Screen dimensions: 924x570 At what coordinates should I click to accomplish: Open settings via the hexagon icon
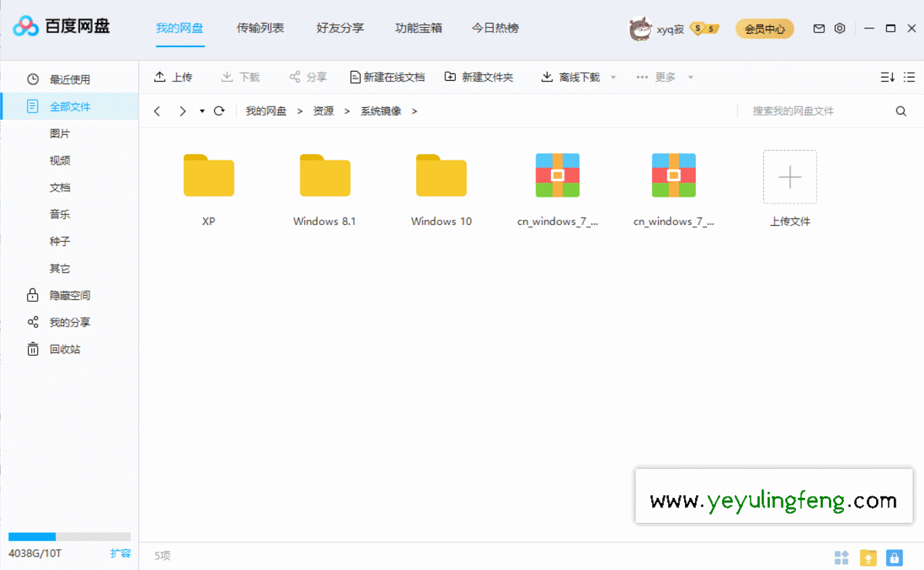click(840, 28)
